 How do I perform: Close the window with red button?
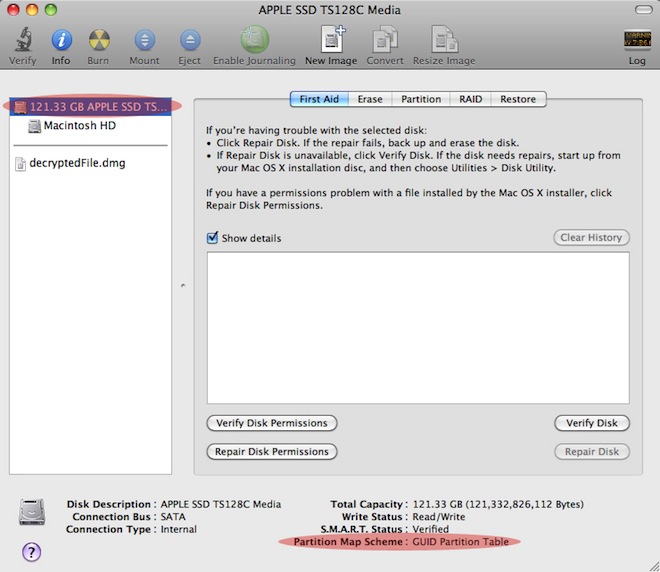pos(13,10)
